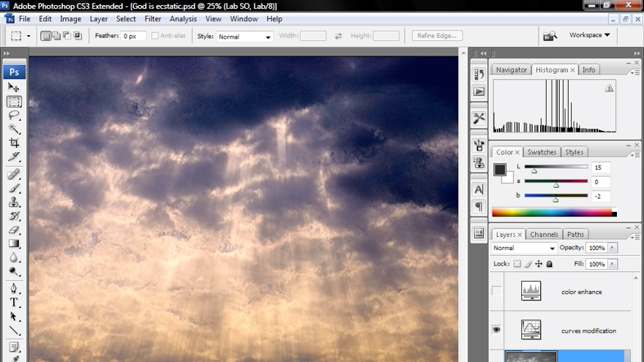Viewport: 644px width, 362px height.
Task: Select the Brush tool
Action: click(14, 189)
